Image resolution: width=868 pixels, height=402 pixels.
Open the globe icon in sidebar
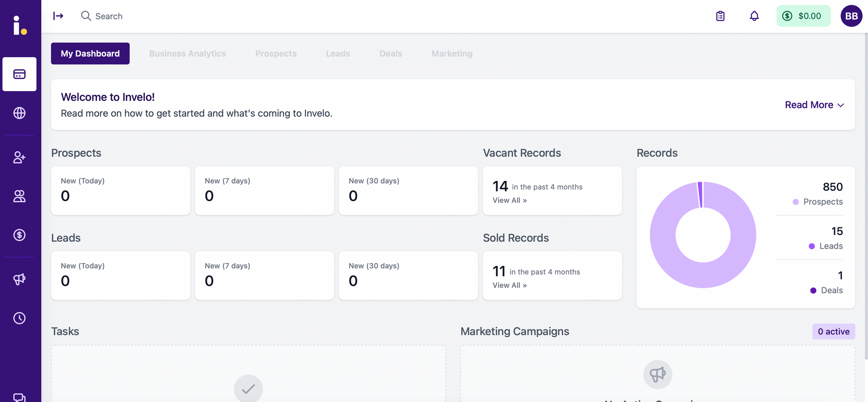click(x=20, y=113)
